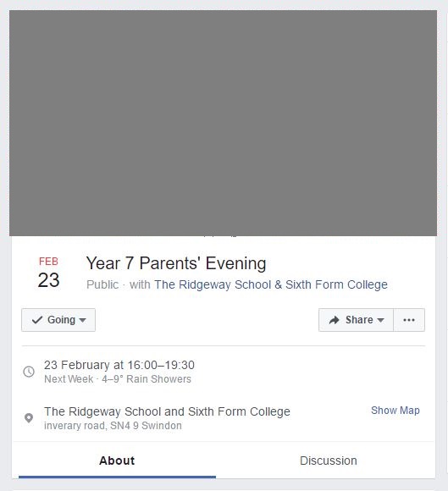The image size is (448, 491).
Task: Switch to the Discussion tab
Action: tap(329, 461)
